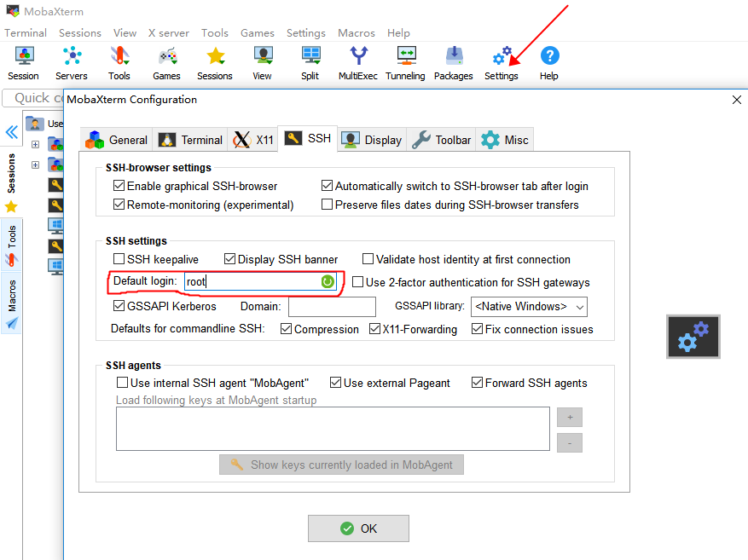Open the Settings gears toolbar icon
Viewport: 748px width, 560px height.
pyautogui.click(x=502, y=63)
